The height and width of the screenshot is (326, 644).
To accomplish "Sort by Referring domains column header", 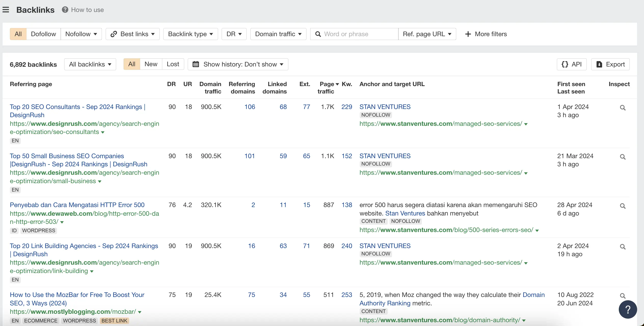I will coord(242,88).
